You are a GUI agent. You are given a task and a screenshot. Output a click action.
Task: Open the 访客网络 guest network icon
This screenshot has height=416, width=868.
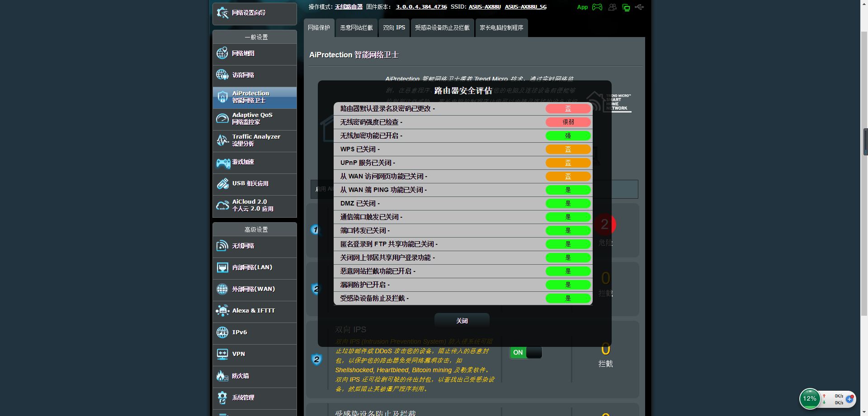(x=222, y=75)
